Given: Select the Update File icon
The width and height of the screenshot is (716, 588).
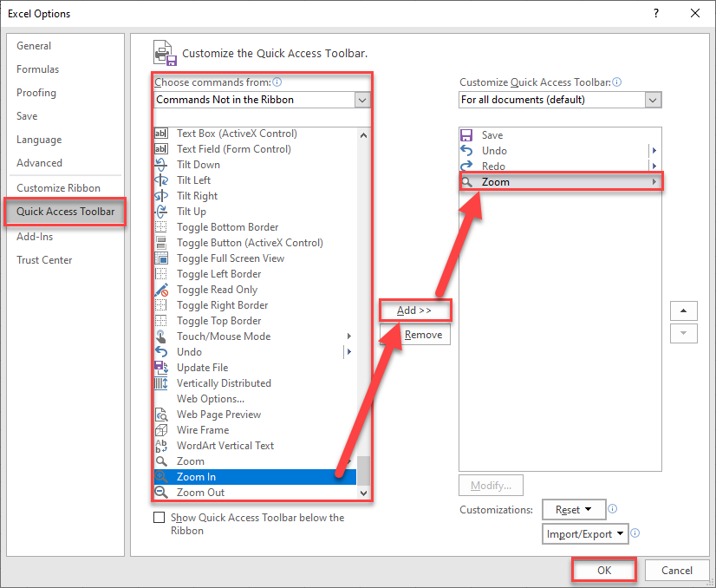Looking at the screenshot, I should tap(161, 368).
